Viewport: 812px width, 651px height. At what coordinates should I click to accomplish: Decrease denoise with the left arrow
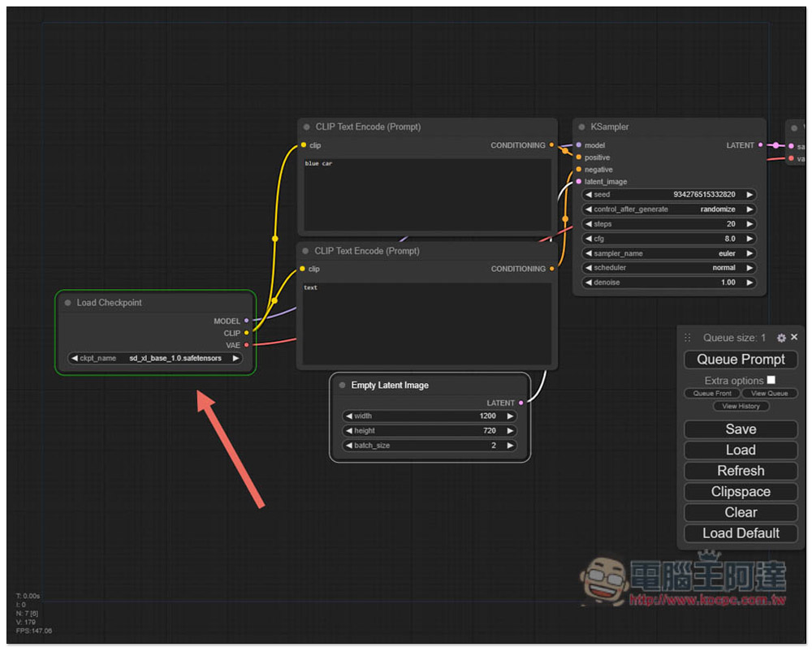tap(588, 283)
